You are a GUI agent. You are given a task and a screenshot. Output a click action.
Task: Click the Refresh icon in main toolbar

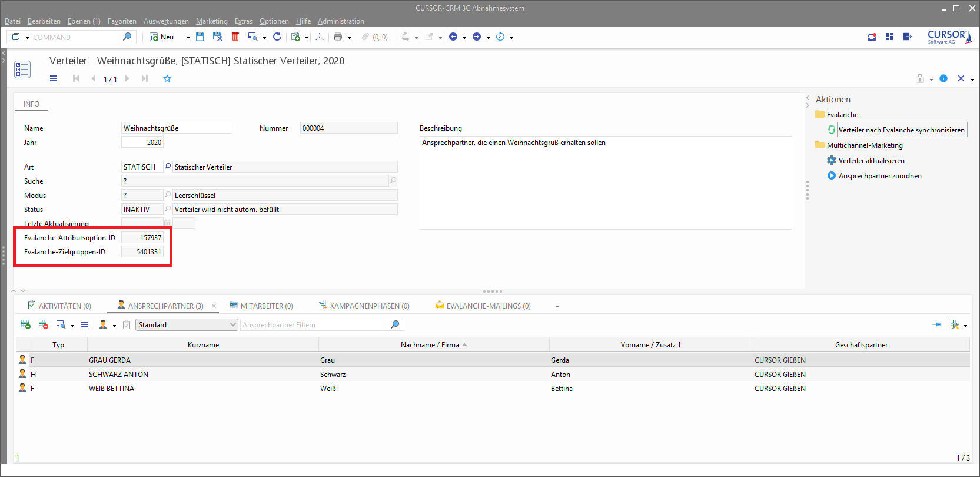point(277,37)
